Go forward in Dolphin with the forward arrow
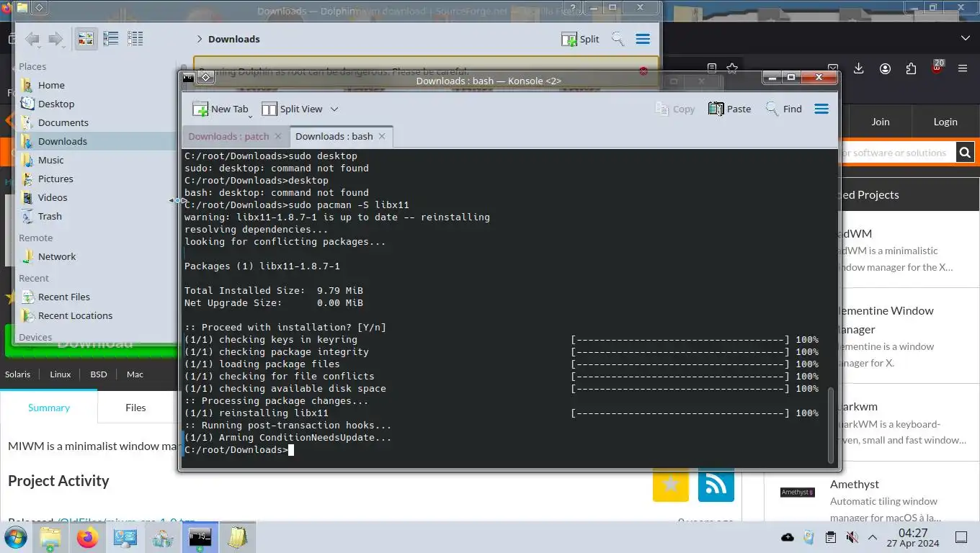Screen dimensions: 980x553 point(55,39)
